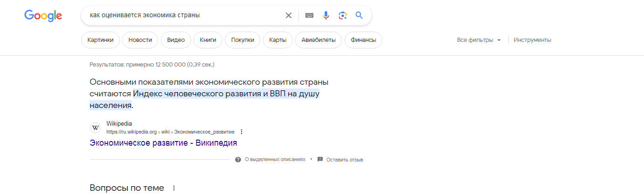Click the Google logo
This screenshot has width=644, height=195.
[43, 15]
